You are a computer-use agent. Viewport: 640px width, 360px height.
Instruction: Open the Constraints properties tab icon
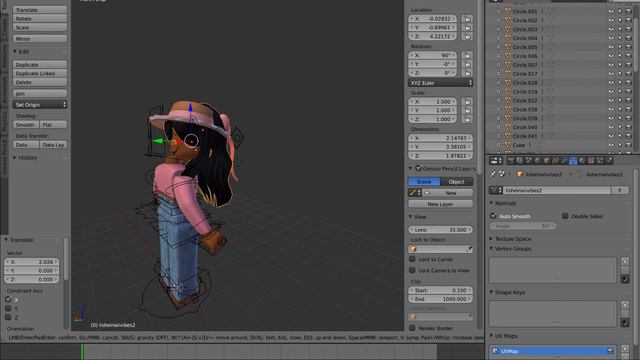click(555, 160)
